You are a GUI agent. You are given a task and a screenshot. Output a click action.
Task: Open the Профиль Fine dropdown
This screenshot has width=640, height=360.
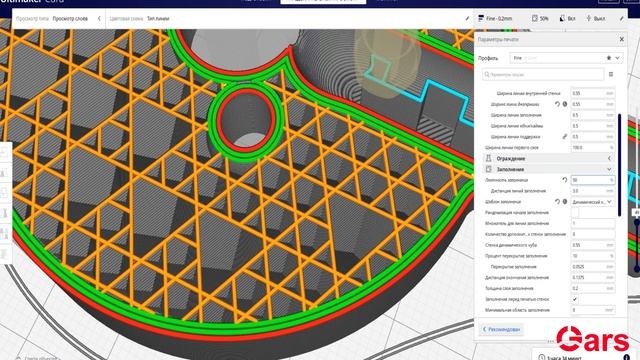[566, 58]
